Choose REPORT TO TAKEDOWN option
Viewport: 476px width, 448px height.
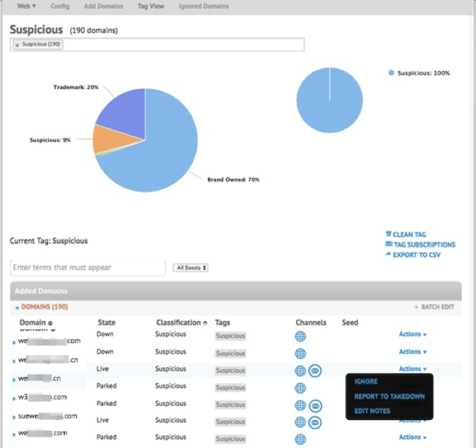point(390,396)
